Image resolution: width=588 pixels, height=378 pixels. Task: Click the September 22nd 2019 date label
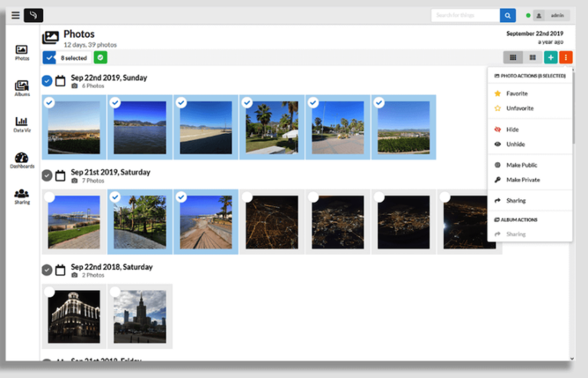pyautogui.click(x=534, y=34)
